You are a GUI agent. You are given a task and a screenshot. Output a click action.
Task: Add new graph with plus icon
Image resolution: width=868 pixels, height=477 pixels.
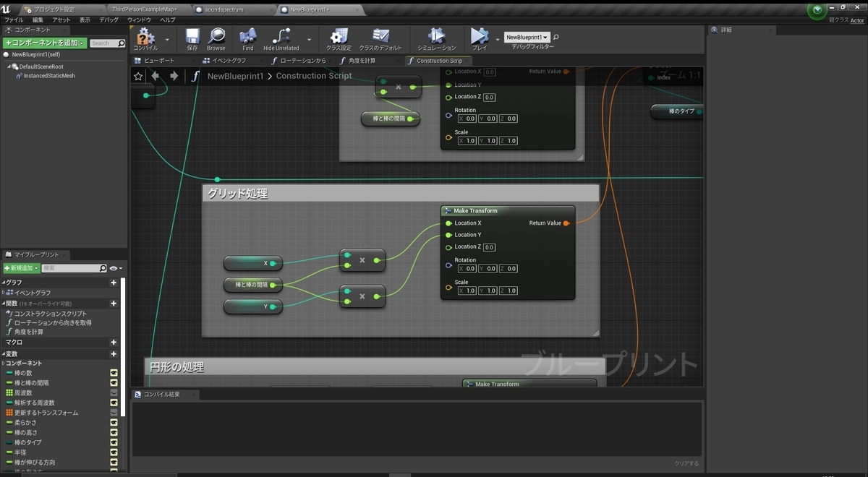click(x=114, y=283)
